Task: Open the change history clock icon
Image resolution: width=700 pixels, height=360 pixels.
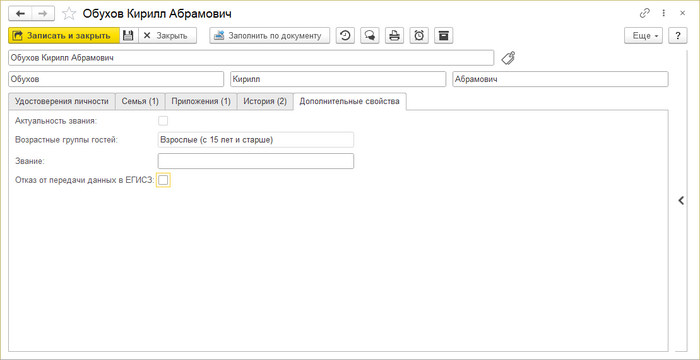Action: click(345, 36)
